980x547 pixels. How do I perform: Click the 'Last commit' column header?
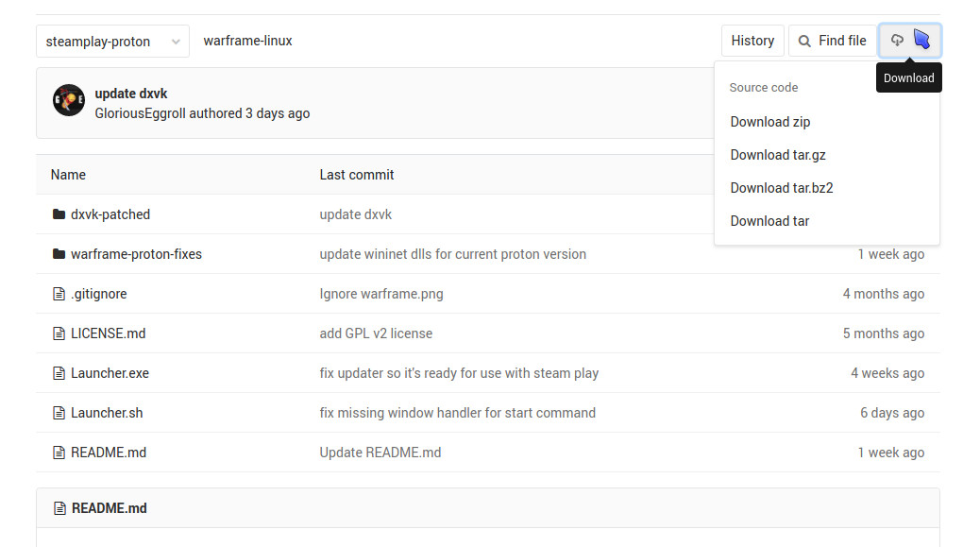356,175
